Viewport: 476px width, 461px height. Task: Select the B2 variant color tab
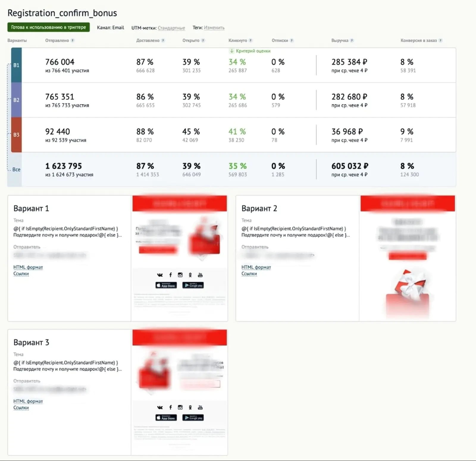(x=16, y=100)
